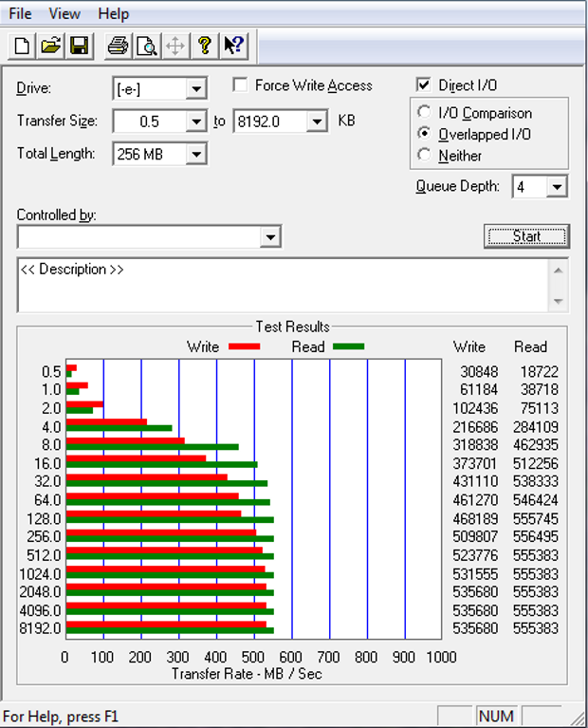
Task: Open the Drive dropdown list
Action: tap(196, 89)
